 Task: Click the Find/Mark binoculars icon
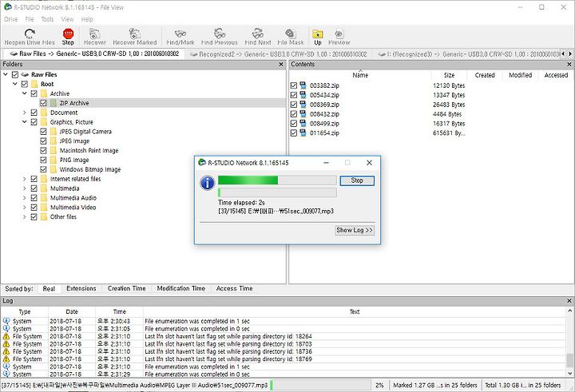point(180,34)
